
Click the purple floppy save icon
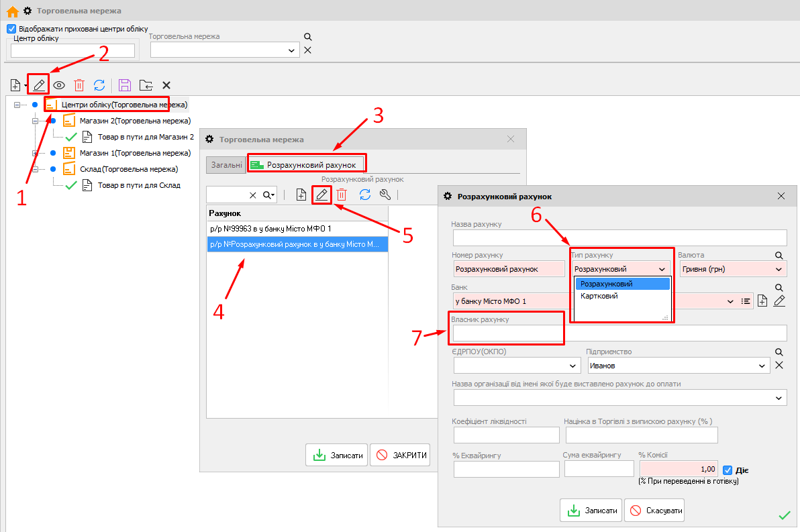click(124, 85)
